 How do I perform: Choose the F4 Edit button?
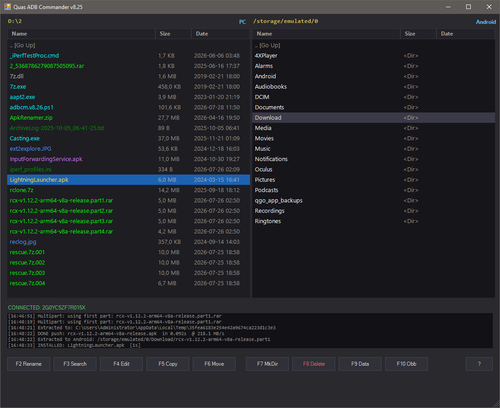[x=121, y=364]
